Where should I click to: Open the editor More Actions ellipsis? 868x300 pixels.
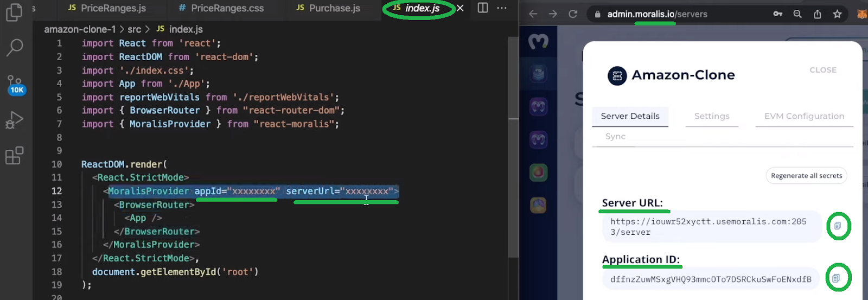click(x=502, y=8)
